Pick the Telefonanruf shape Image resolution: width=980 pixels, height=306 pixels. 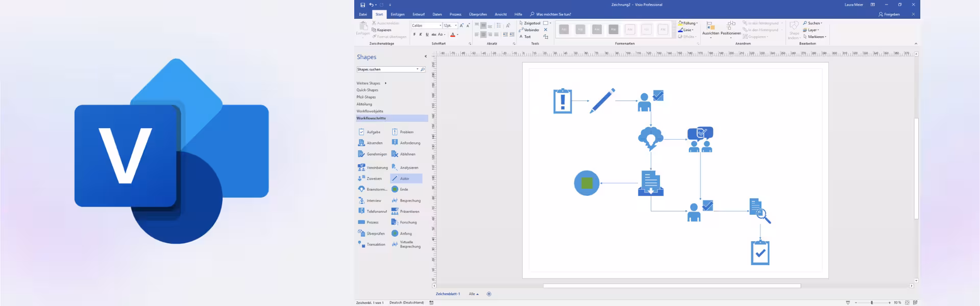[373, 211]
